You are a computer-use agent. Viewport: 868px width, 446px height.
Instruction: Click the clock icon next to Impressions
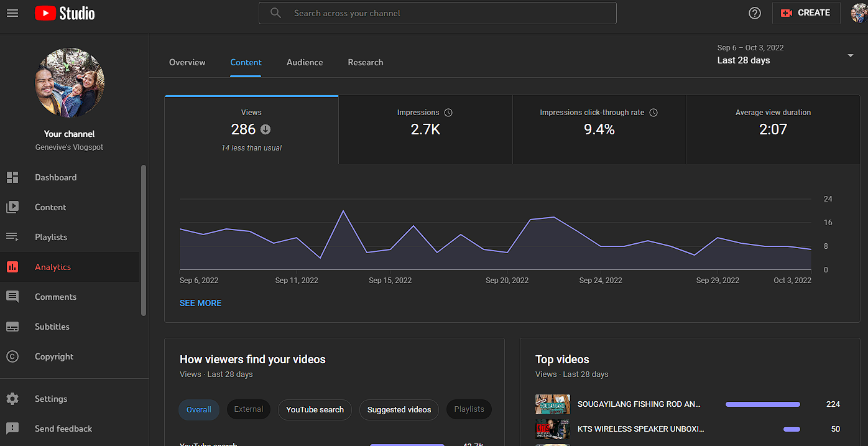(x=448, y=113)
